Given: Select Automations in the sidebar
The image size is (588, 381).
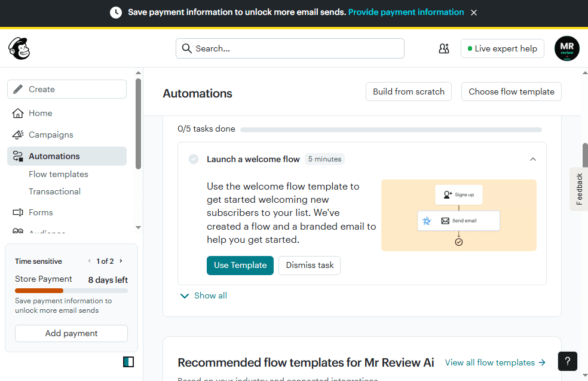Looking at the screenshot, I should 67,156.
